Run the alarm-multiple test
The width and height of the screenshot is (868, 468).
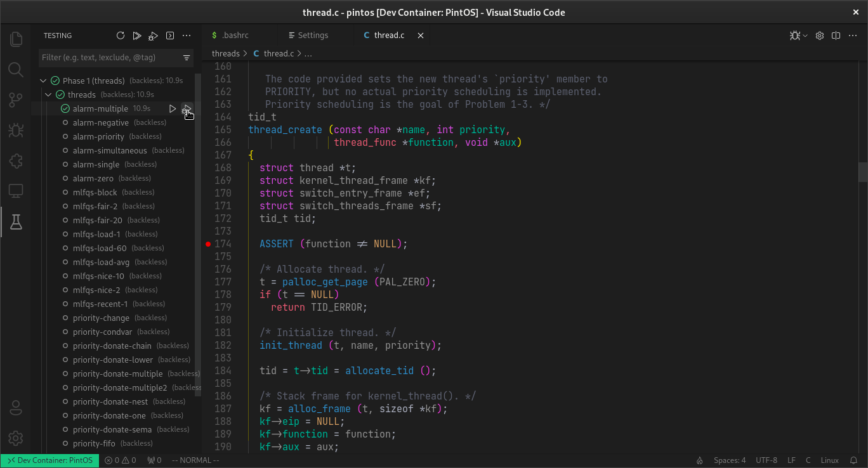(x=173, y=109)
